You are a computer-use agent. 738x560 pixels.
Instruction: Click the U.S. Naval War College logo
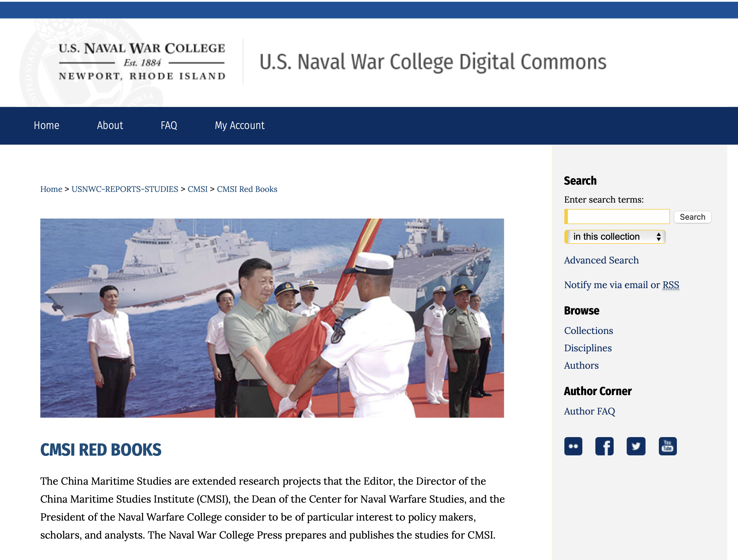pyautogui.click(x=142, y=62)
